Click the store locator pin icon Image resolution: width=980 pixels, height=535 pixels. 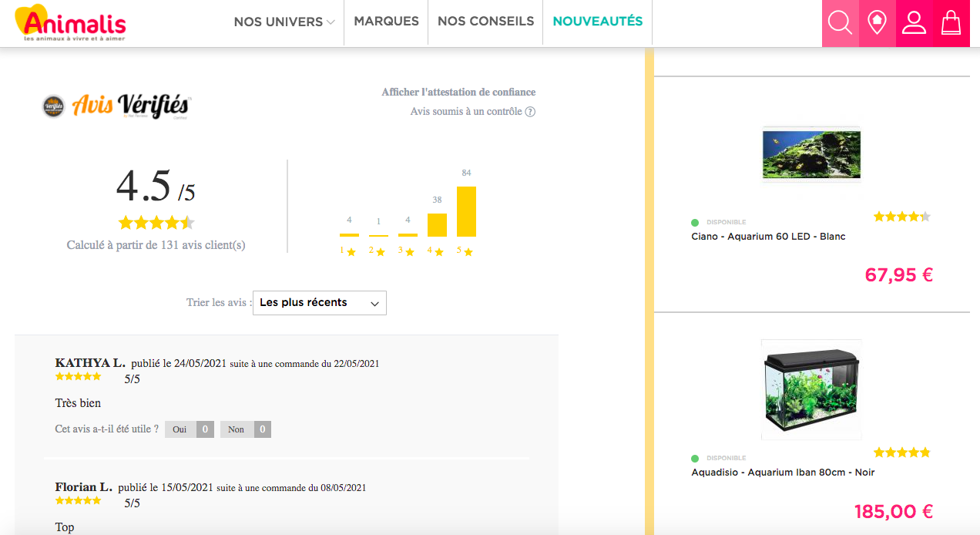[876, 22]
